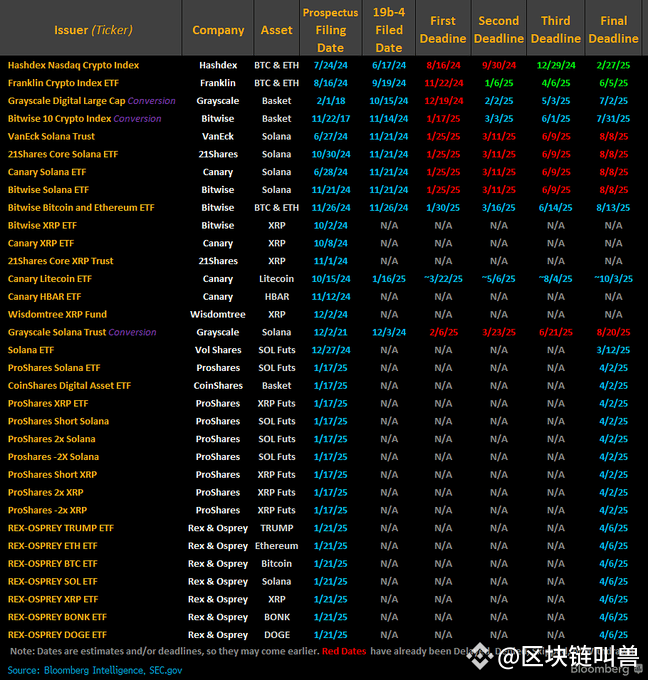Select 21Shares Core Solana ETF issuer name
The height and width of the screenshot is (680, 648).
click(x=63, y=154)
